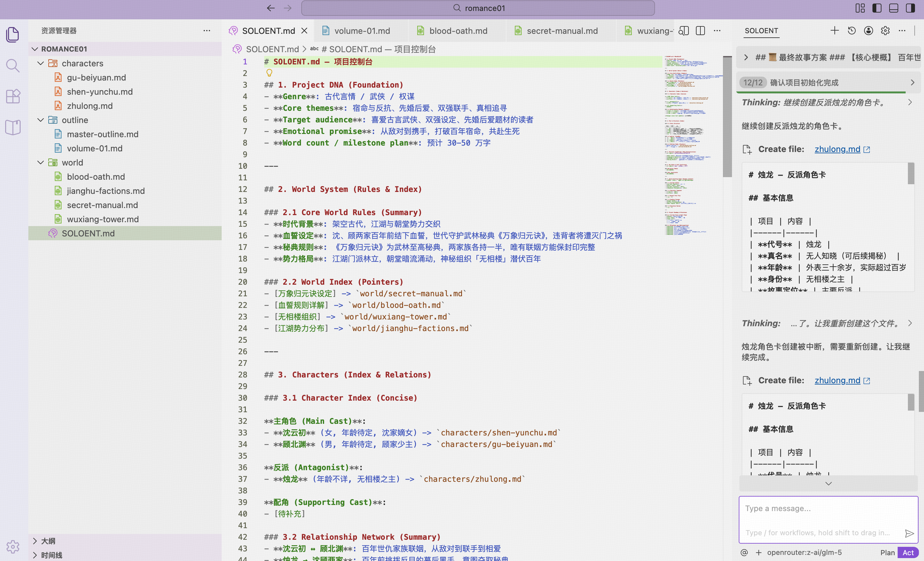Click the 项目控制台 heading breadcrumb
924x561 pixels.
point(378,49)
